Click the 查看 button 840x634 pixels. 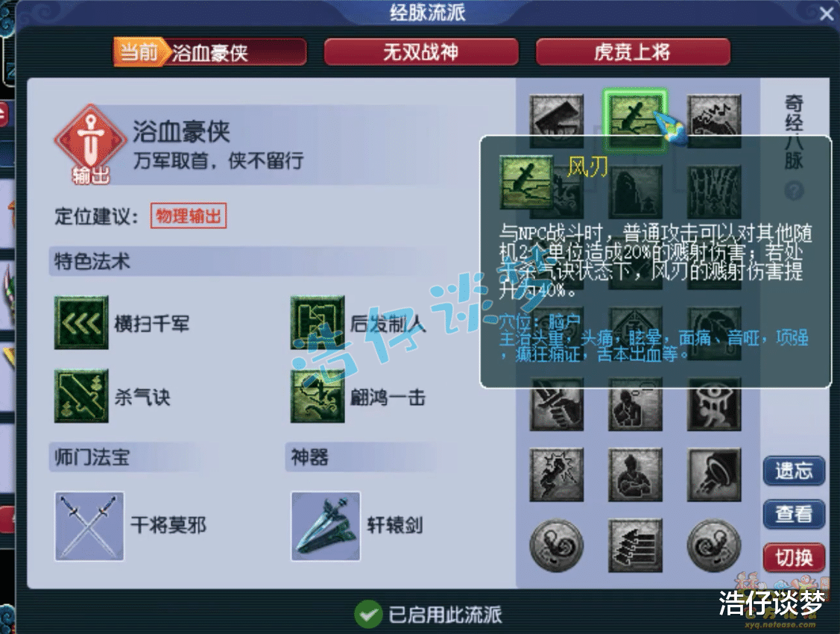coord(794,514)
